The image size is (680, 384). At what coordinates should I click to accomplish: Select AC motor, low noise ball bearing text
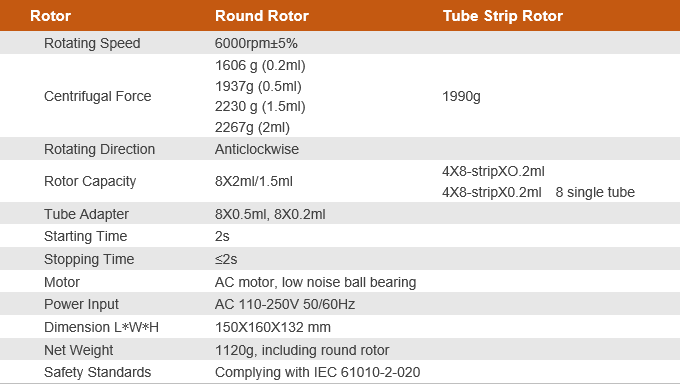[x=315, y=282]
